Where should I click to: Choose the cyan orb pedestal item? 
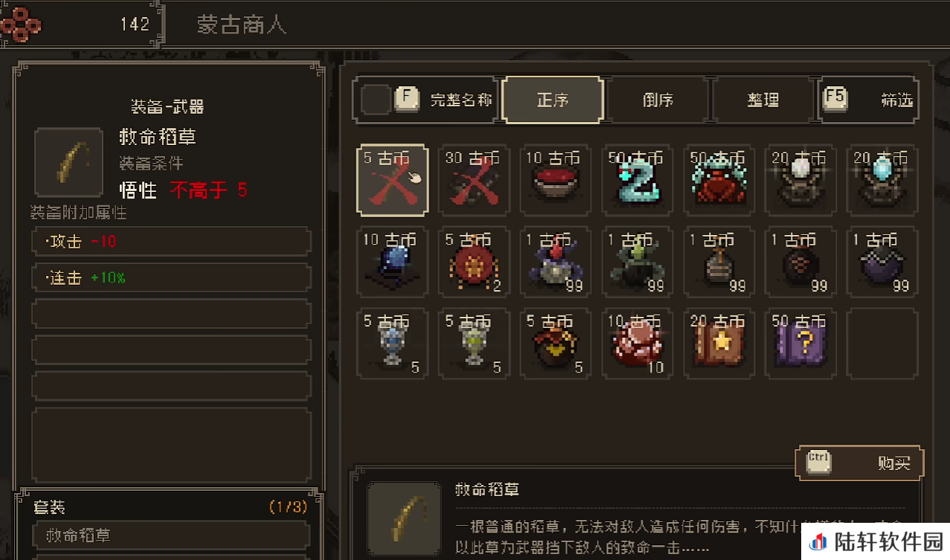pyautogui.click(x=883, y=181)
